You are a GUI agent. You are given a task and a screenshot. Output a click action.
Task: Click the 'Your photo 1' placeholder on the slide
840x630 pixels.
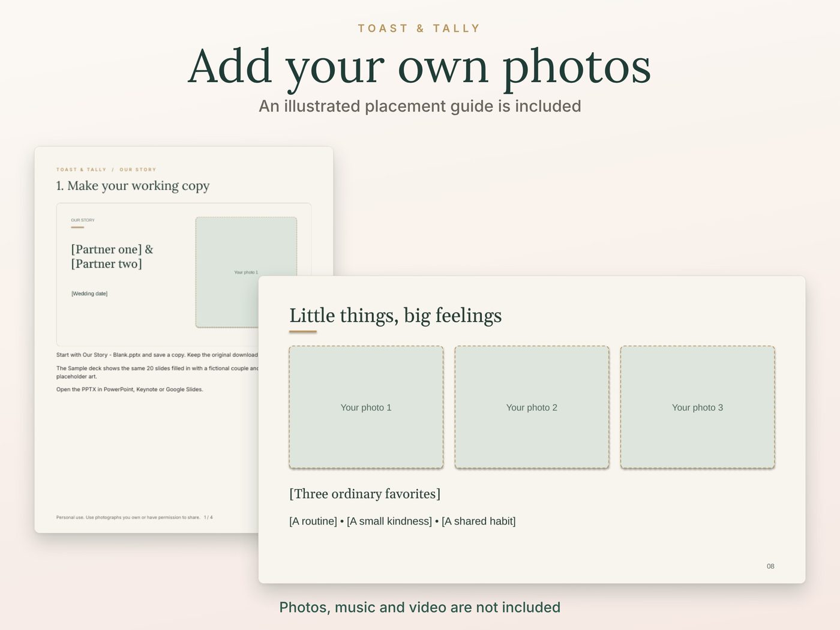tap(366, 407)
